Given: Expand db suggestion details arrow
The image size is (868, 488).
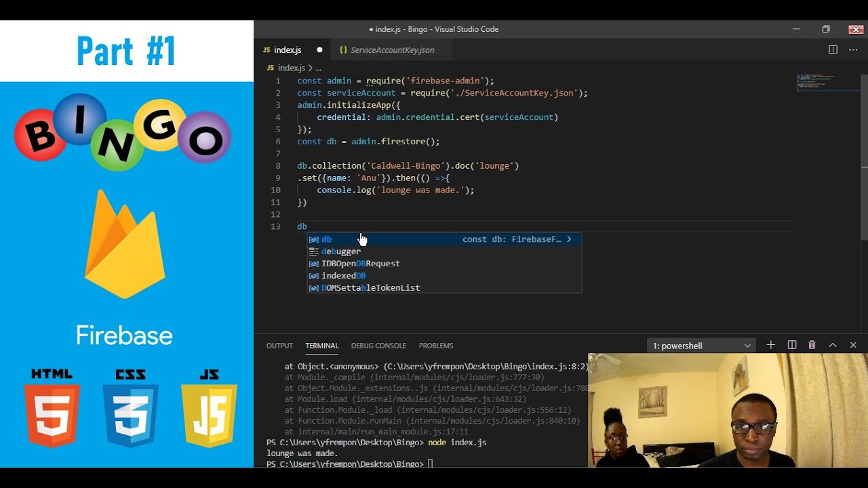Looking at the screenshot, I should pyautogui.click(x=569, y=239).
